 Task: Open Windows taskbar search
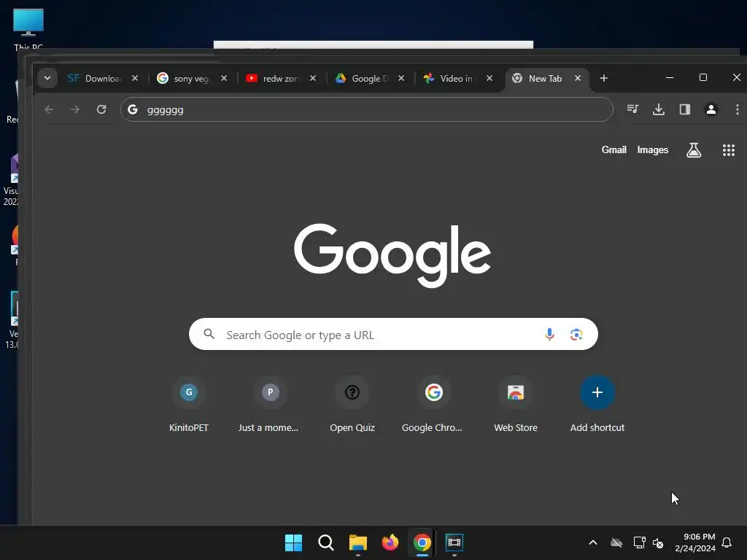pyautogui.click(x=326, y=542)
